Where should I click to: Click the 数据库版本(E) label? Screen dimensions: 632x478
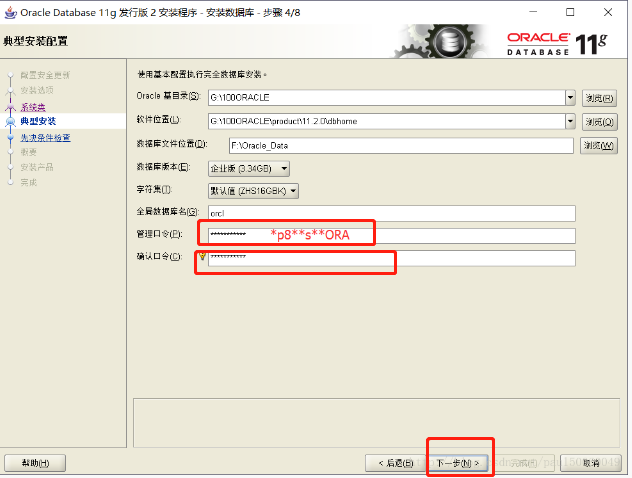[163, 167]
